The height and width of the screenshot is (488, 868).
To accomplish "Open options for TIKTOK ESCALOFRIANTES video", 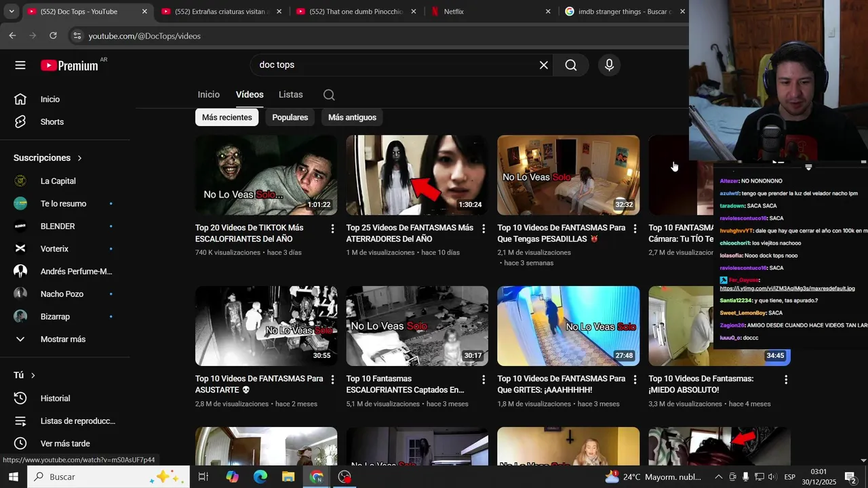I will [x=332, y=229].
